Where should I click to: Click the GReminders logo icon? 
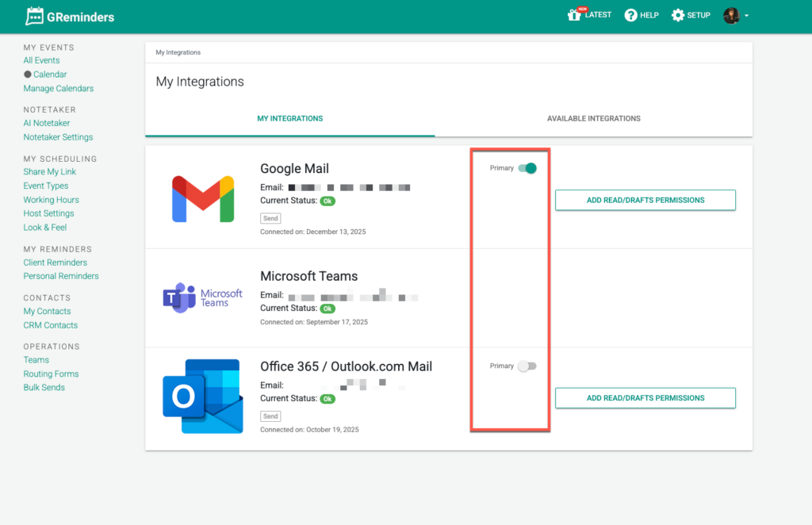(x=35, y=16)
